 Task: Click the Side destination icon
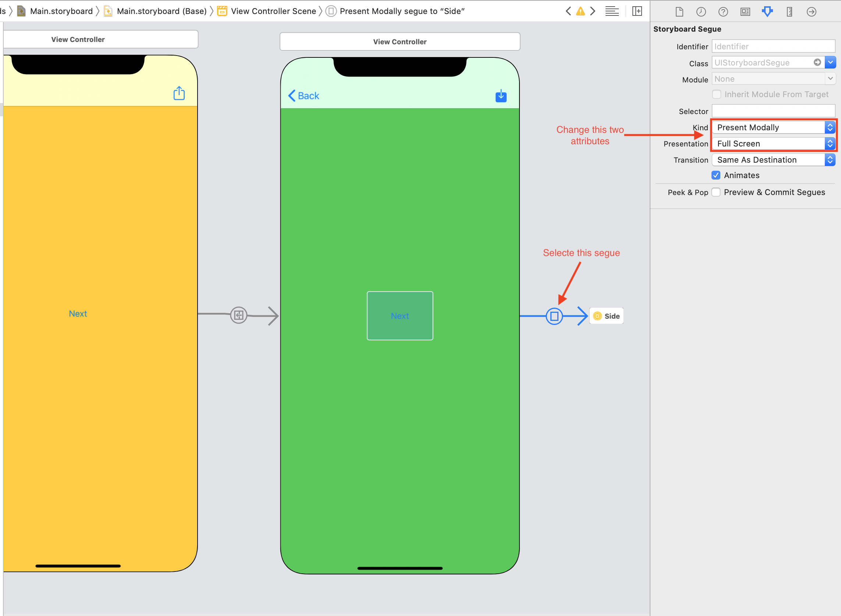click(597, 315)
